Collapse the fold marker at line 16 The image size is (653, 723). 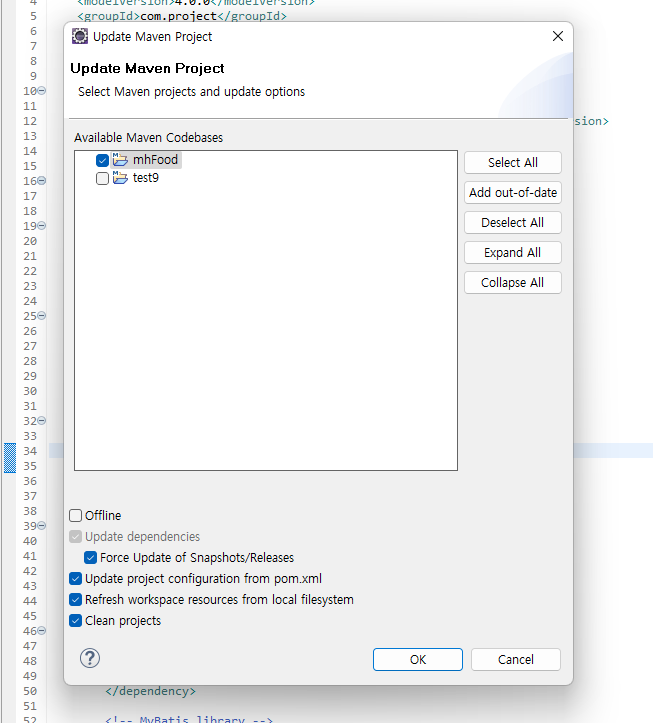point(42,181)
